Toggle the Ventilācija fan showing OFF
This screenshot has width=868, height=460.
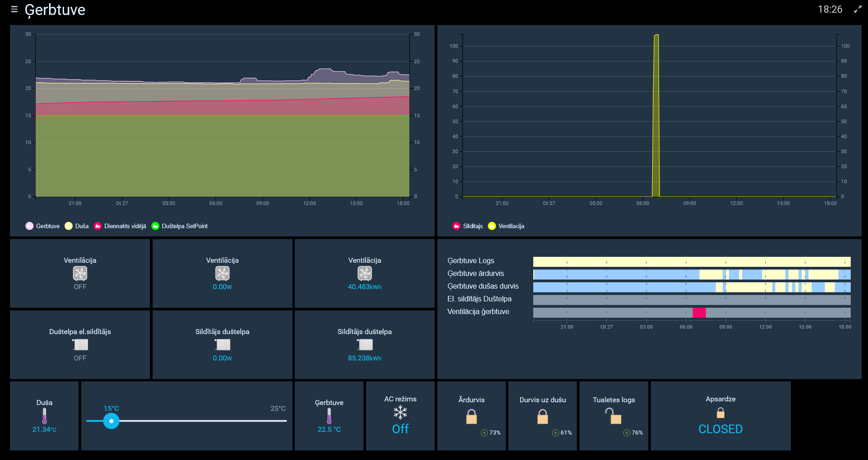[x=80, y=273]
